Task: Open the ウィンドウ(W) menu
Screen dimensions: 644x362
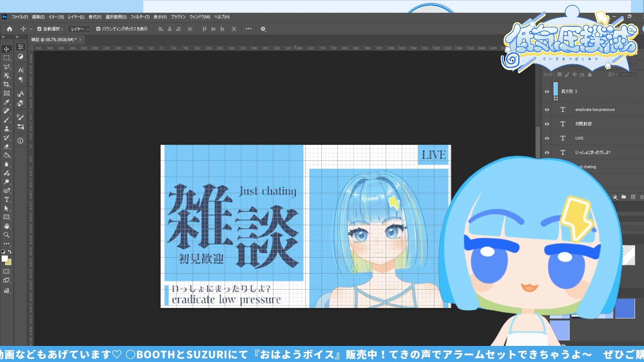Action: coord(200,17)
